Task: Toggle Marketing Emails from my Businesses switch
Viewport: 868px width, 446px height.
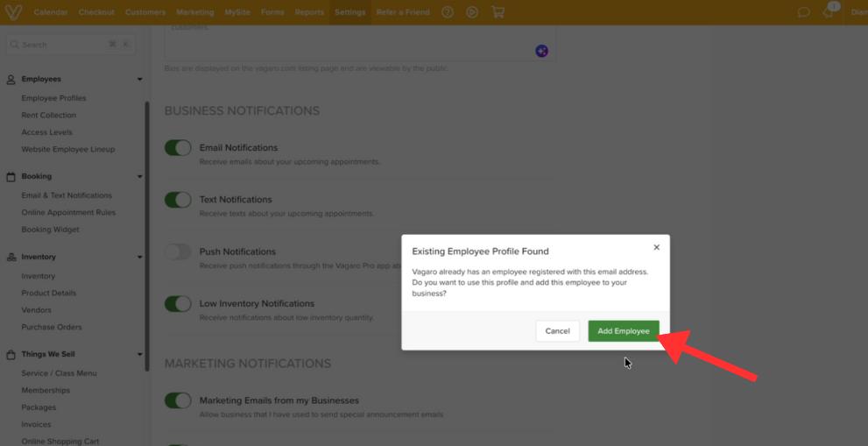Action: pos(178,400)
